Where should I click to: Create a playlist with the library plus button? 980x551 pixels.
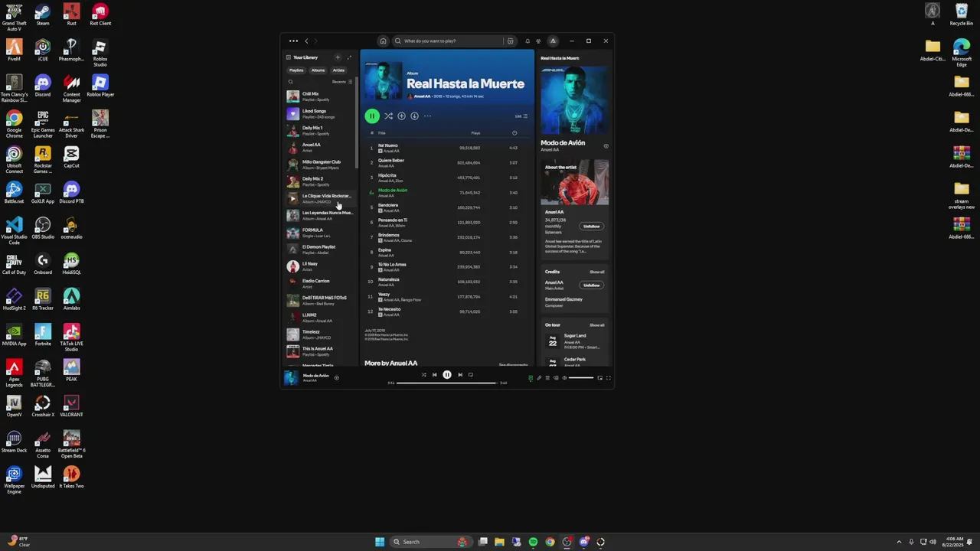coord(338,57)
